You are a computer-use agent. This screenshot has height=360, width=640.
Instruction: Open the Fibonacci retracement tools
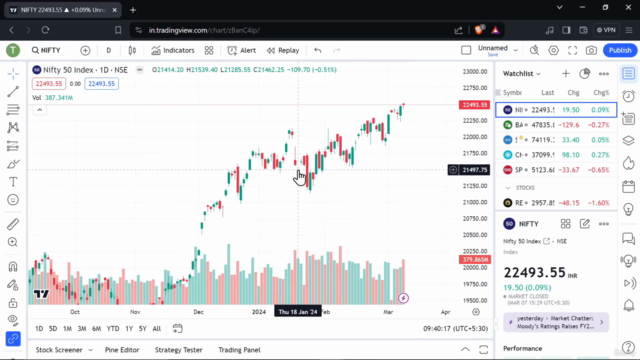click(13, 109)
